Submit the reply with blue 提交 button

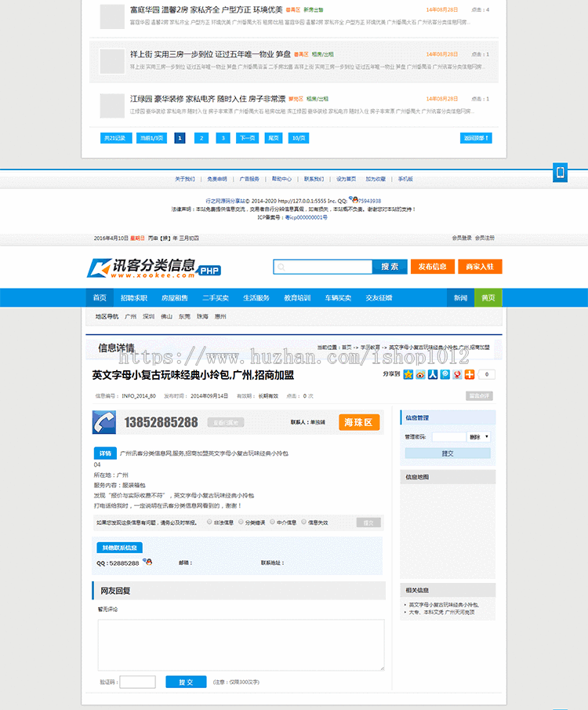pos(186,682)
